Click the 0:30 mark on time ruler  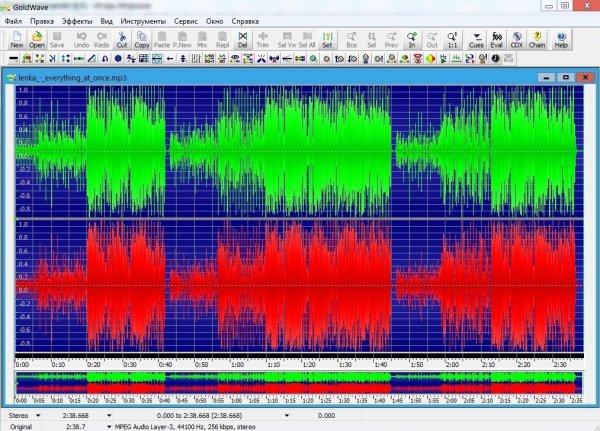130,365
